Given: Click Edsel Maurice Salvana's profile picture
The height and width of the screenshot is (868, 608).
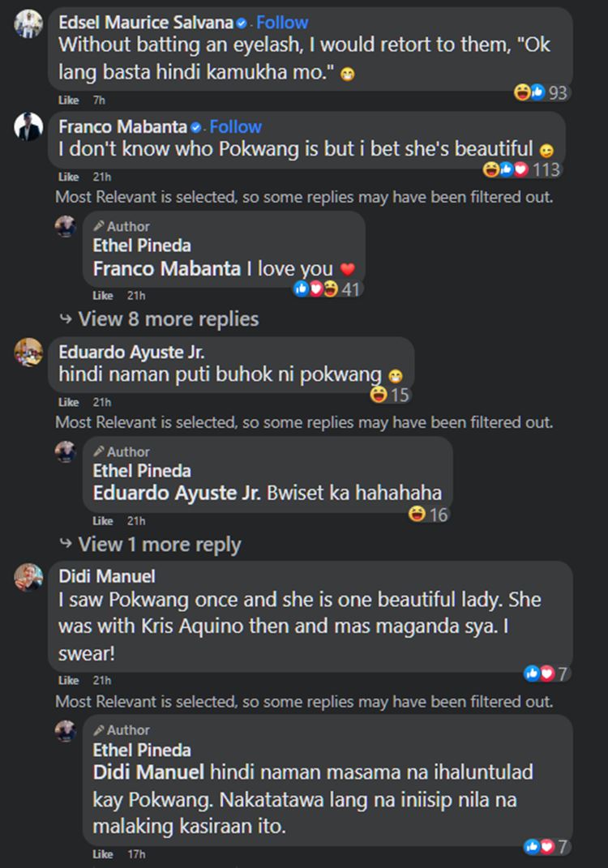Looking at the screenshot, I should pos(29,24).
